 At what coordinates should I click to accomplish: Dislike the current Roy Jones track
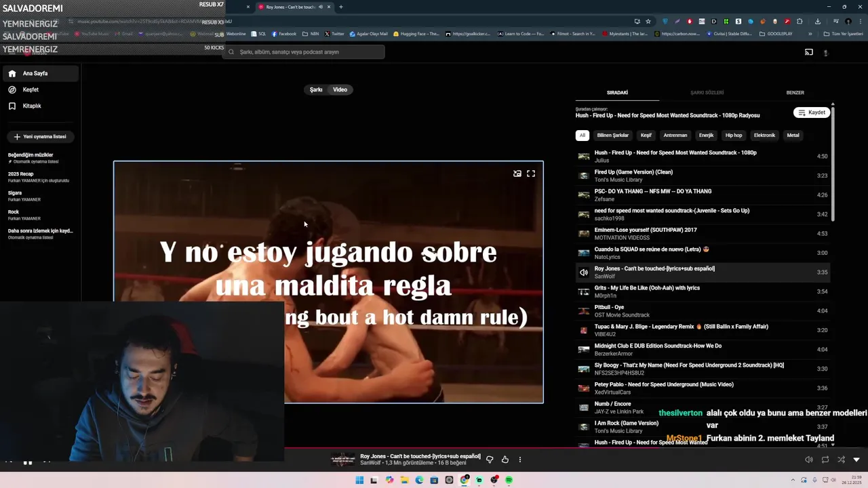[490, 460]
